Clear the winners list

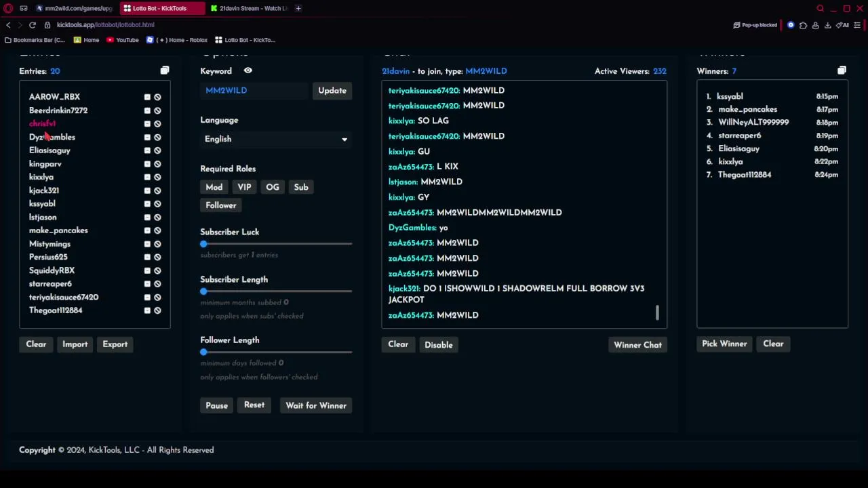point(773,344)
